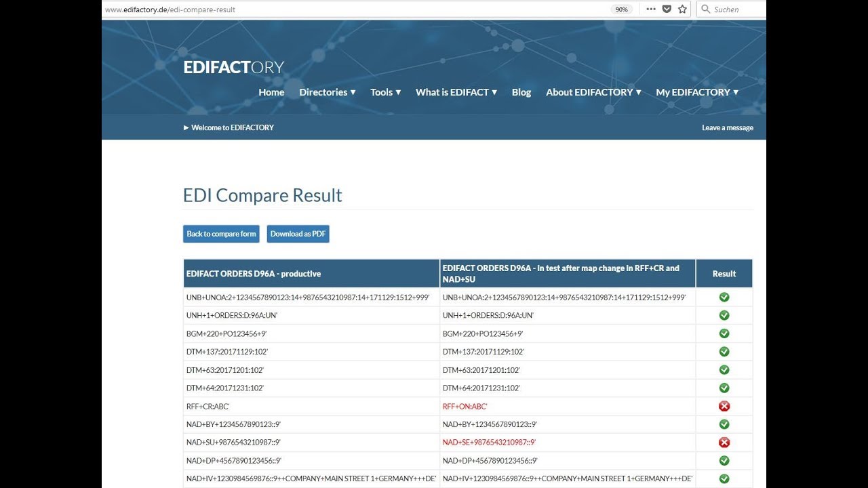Click the in test after map change header
Image resolution: width=868 pixels, height=488 pixels.
click(x=568, y=274)
